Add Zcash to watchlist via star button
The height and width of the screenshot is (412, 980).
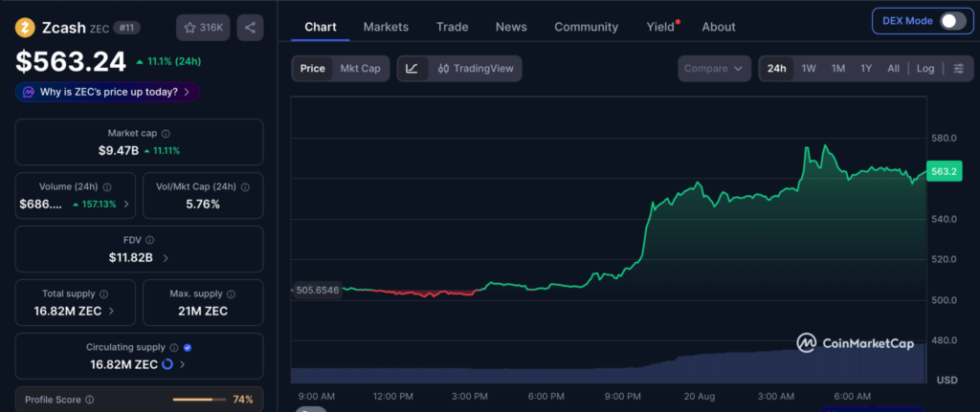click(x=204, y=28)
